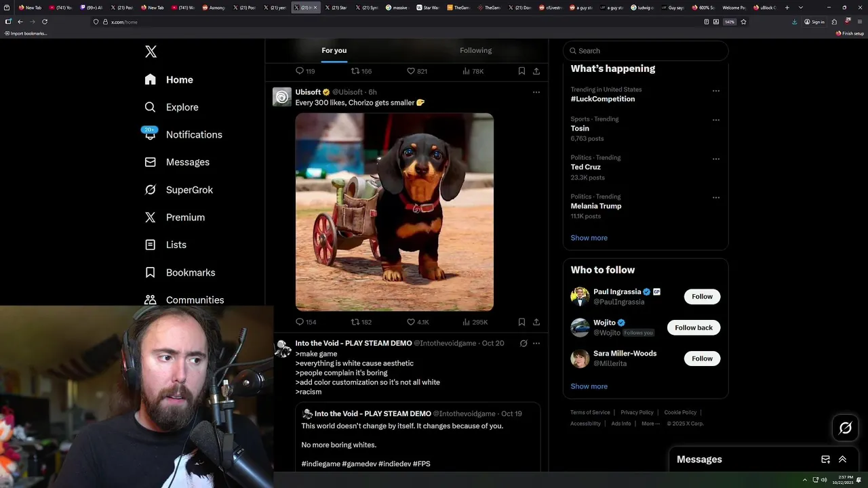Reload the page in Firefox

click(45, 22)
